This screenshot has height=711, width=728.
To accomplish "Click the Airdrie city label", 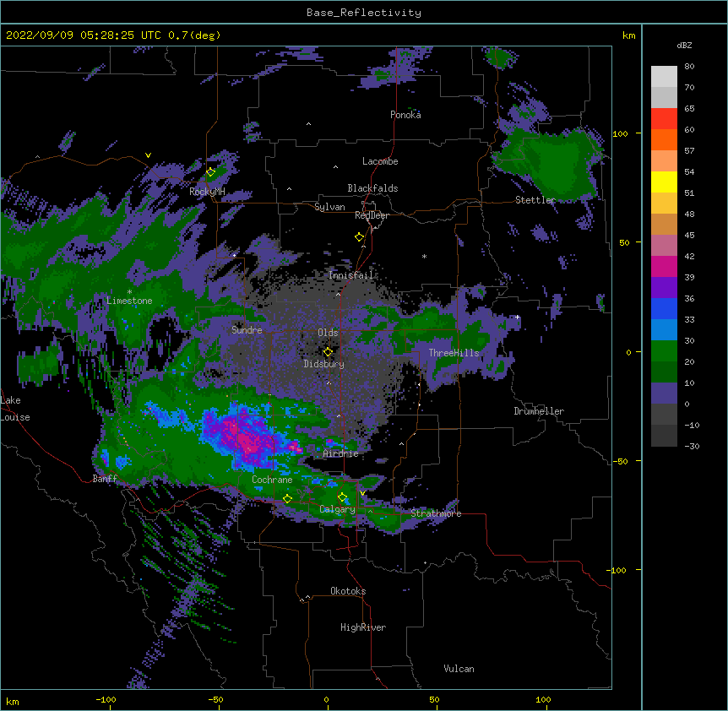I will tap(341, 454).
